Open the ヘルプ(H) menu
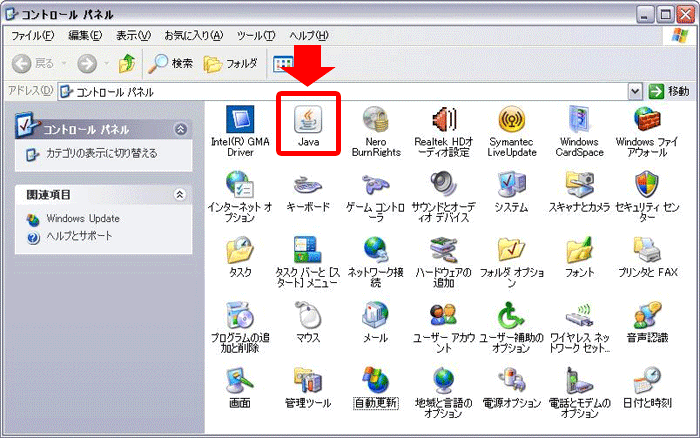700x438 pixels. 309,35
